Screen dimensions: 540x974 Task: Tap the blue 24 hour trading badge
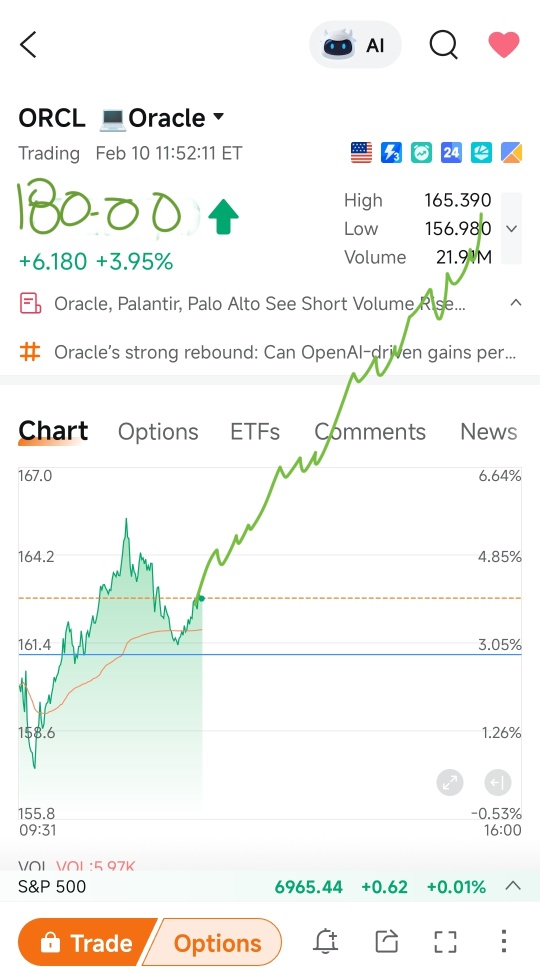451,152
